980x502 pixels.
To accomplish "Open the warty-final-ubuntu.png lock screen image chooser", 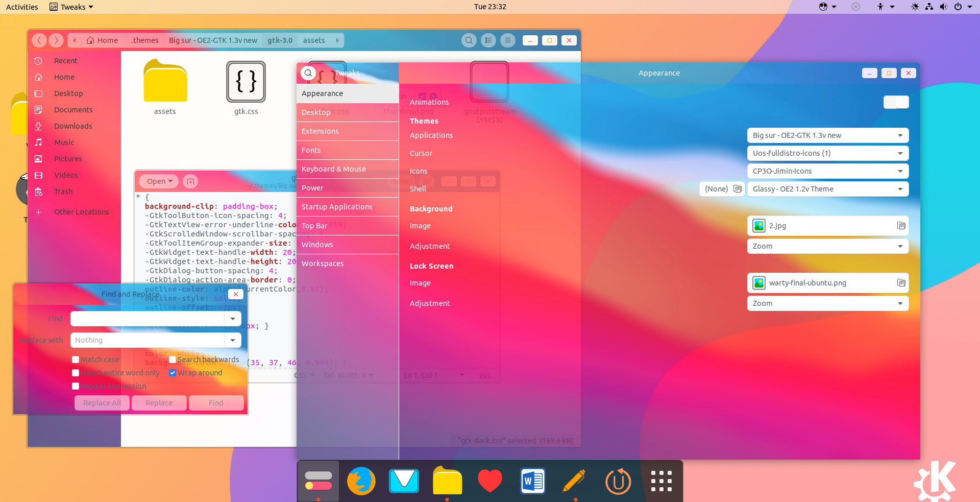I will [828, 283].
